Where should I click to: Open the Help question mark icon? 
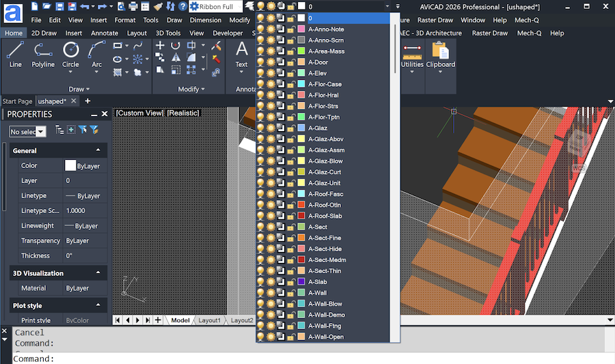[x=182, y=6]
